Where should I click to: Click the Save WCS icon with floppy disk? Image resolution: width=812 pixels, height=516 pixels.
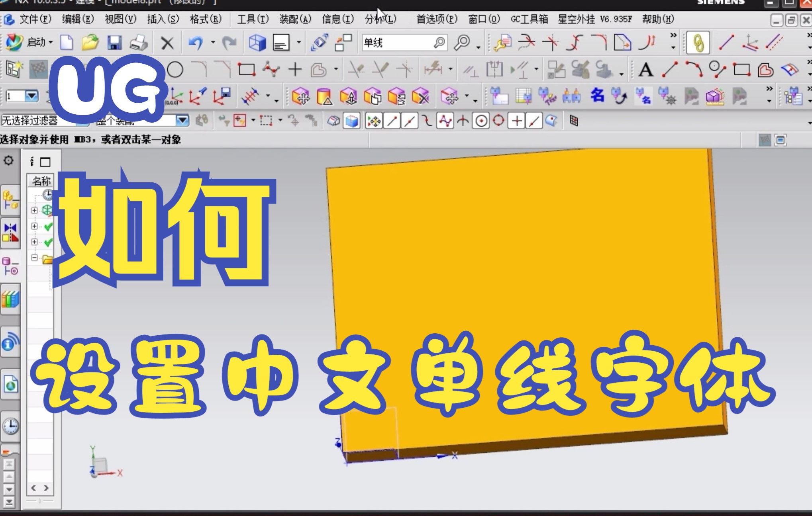pos(222,96)
